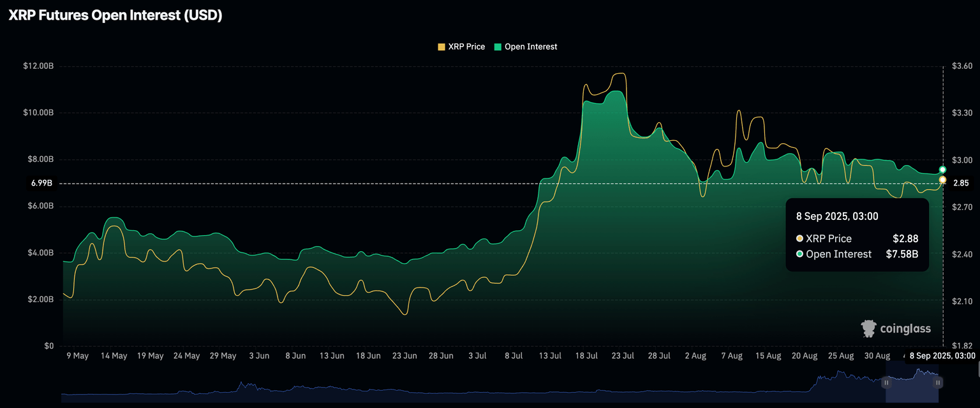980x408 pixels.
Task: Click the yellow XRP Price legend swatch
Action: click(441, 47)
